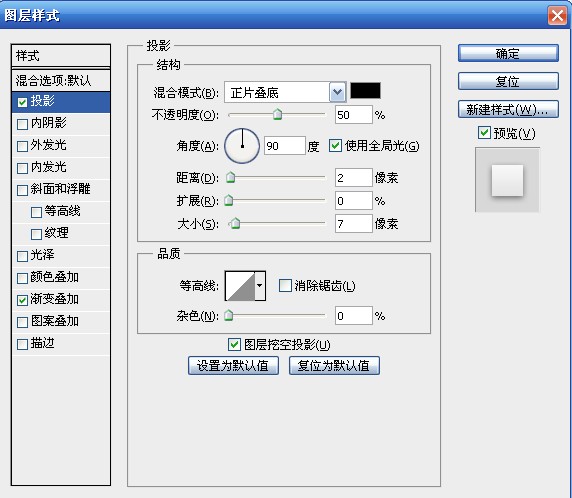Click the 杂色 value field

tap(354, 316)
